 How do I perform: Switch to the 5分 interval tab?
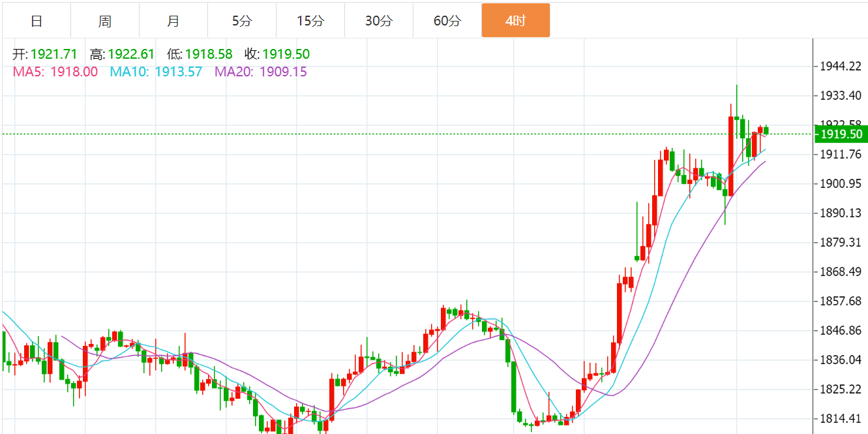pos(242,21)
